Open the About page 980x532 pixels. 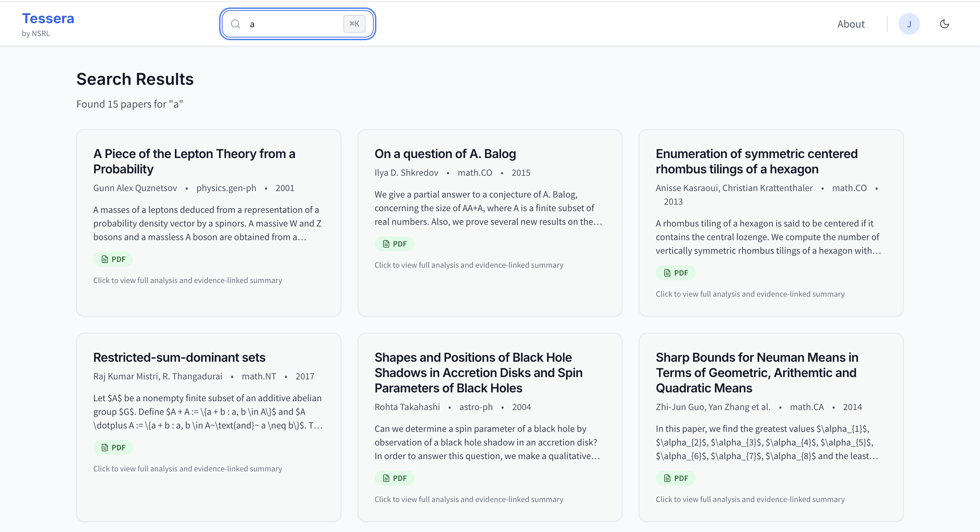(x=851, y=24)
